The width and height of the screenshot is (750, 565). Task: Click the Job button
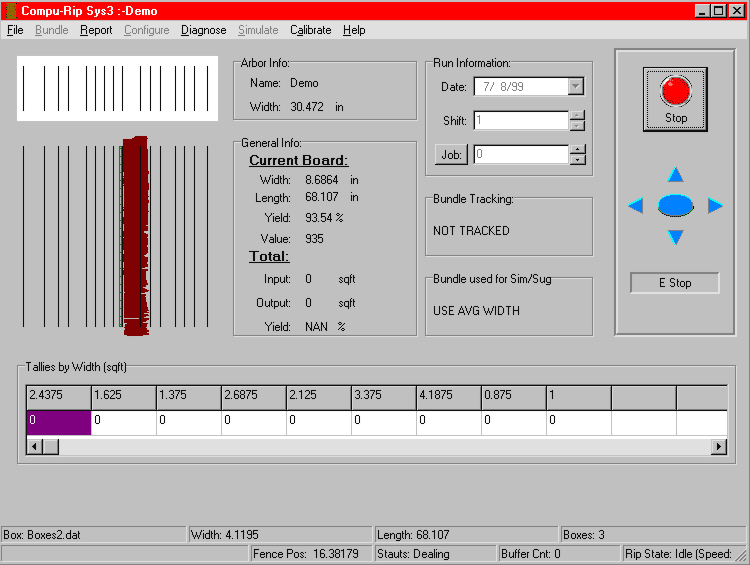pyautogui.click(x=452, y=155)
